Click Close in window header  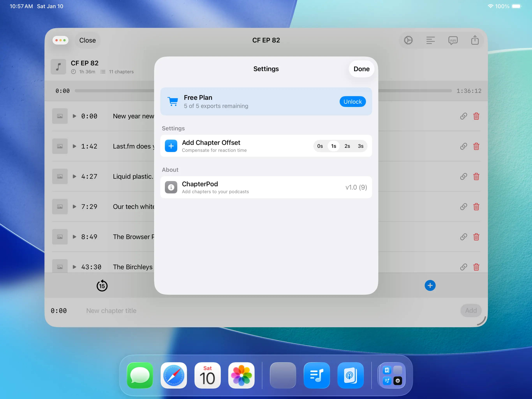point(88,40)
